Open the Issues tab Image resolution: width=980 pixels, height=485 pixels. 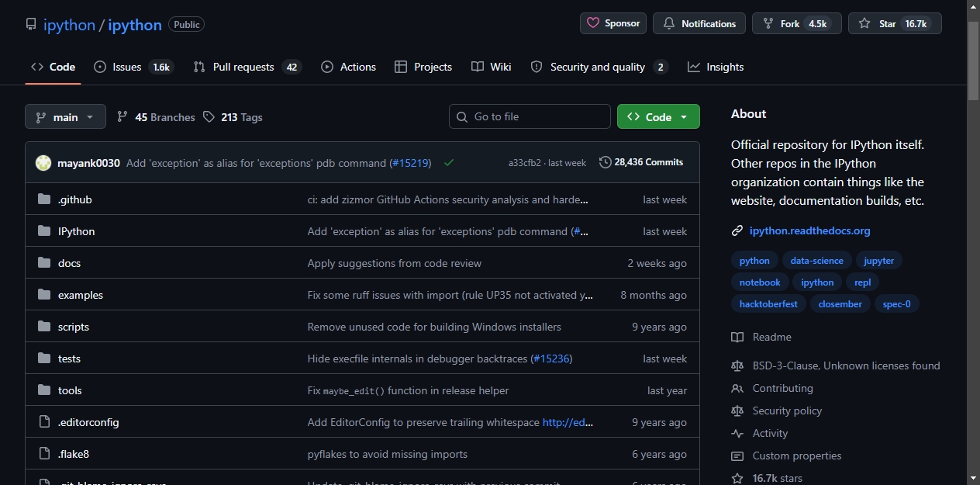(133, 67)
